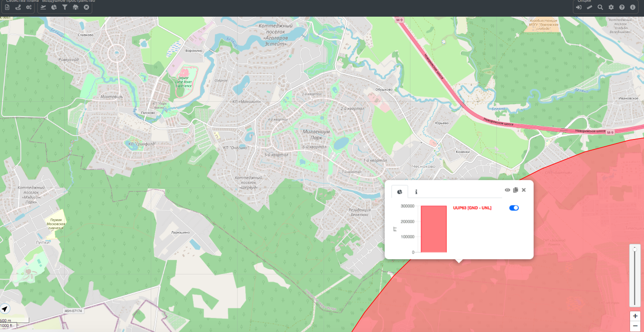
Task: Click the circled X clear airspace icon
Action: [86, 7]
